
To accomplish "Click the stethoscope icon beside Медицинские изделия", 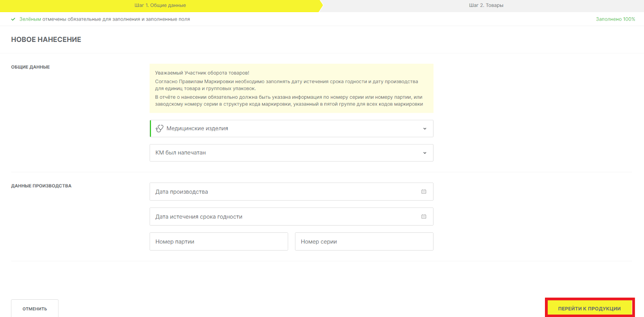I will (x=159, y=128).
